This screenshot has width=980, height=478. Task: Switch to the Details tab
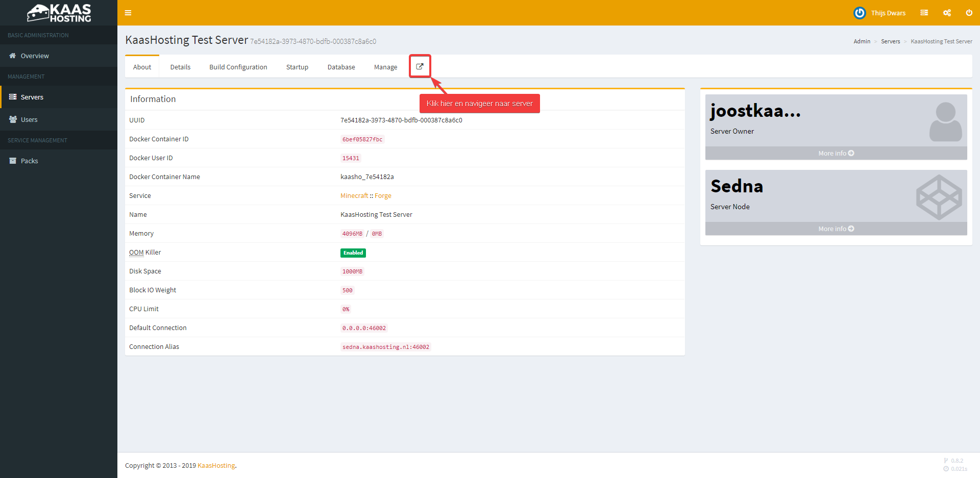pos(180,67)
